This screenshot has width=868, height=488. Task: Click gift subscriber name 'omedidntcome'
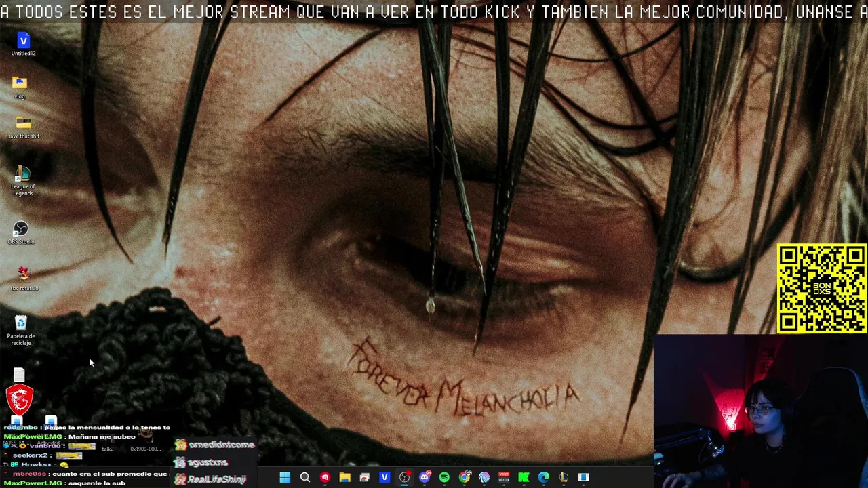point(221,445)
